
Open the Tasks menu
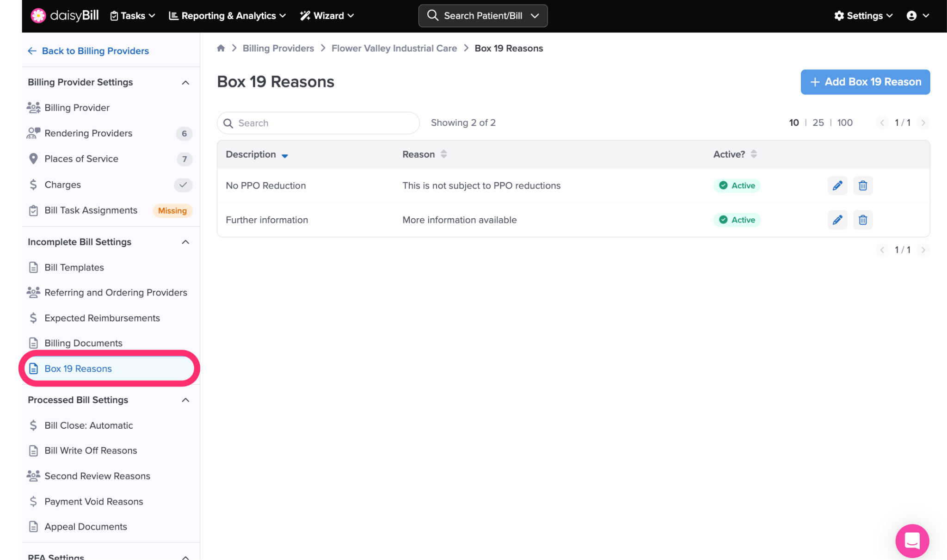(x=133, y=16)
